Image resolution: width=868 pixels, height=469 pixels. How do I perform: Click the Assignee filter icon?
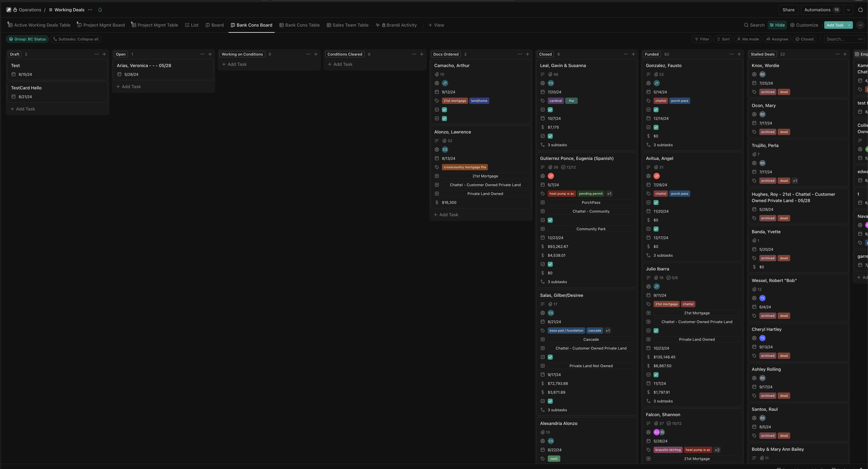(777, 39)
